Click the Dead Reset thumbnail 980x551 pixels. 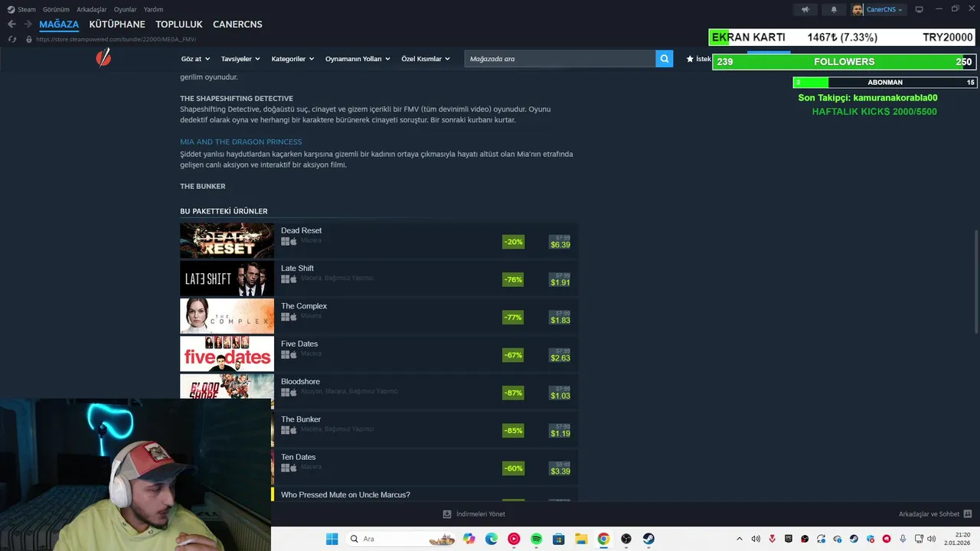[227, 240]
